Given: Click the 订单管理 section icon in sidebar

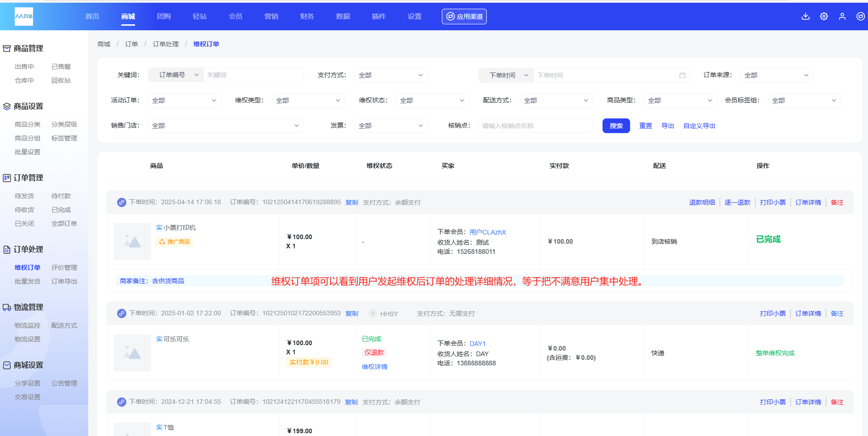Looking at the screenshot, I should click(7, 178).
